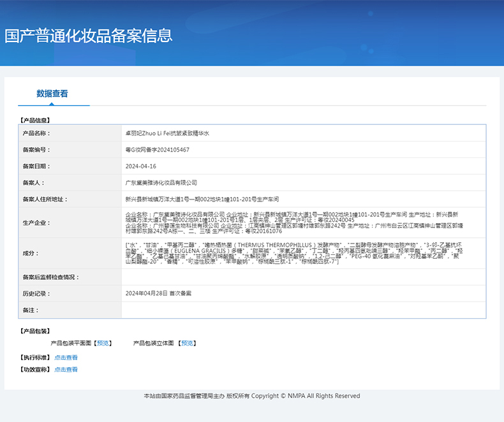Image resolution: width=504 pixels, height=422 pixels.
Task: Open the 数据查看 tab
Action: pos(52,94)
